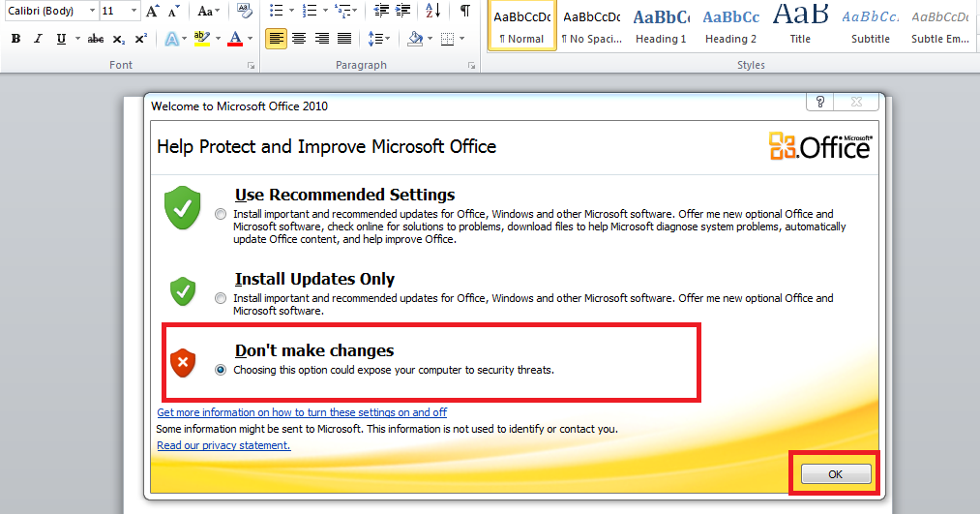This screenshot has width=980, height=514.
Task: Click the Sort A-Z icon
Action: 432,11
